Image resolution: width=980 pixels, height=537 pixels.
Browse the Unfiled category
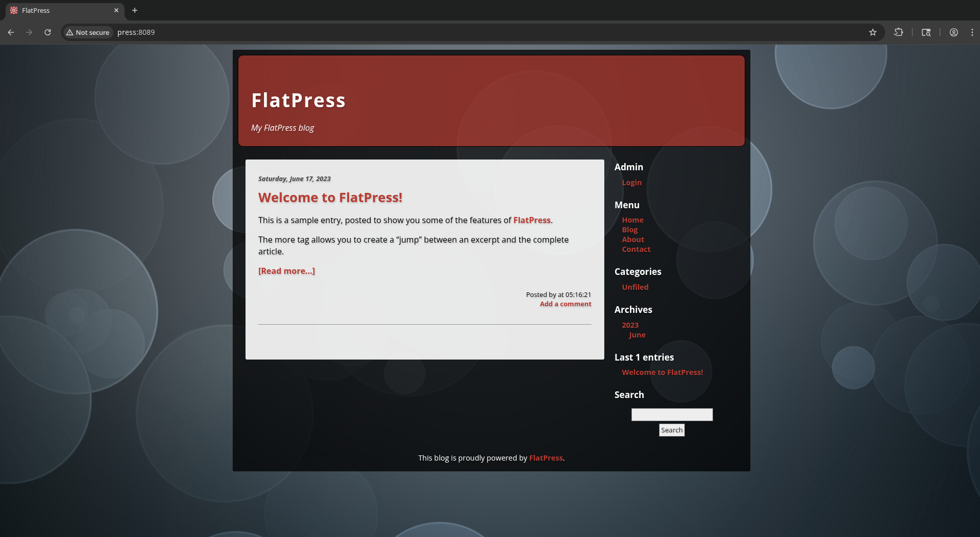click(x=635, y=287)
